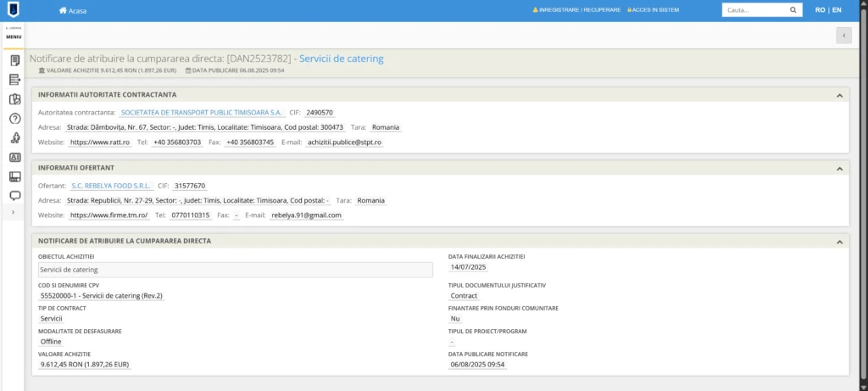Open S.C. REBELYA FOOD S.R.L. link
This screenshot has height=391, width=868.
(110, 186)
